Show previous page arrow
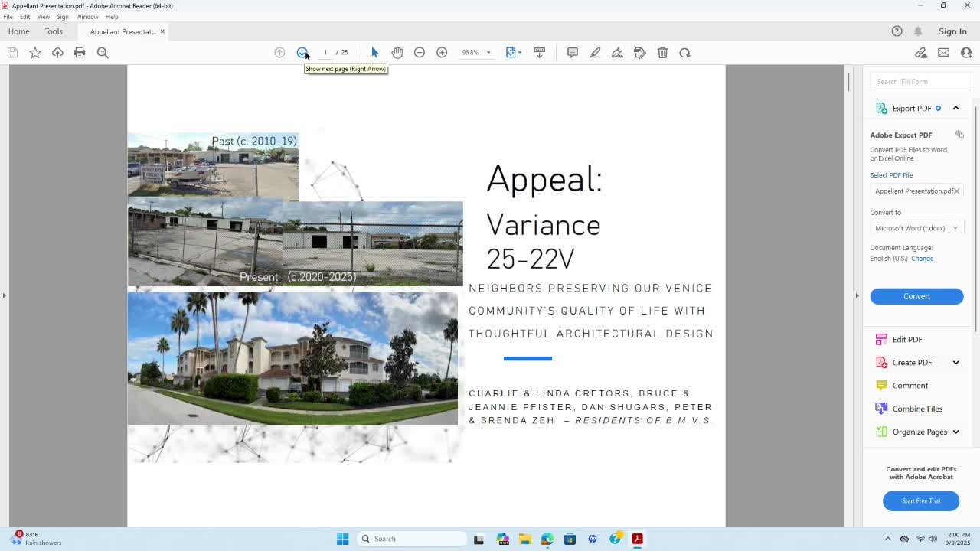Screen dimensions: 980x551 [x=279, y=52]
